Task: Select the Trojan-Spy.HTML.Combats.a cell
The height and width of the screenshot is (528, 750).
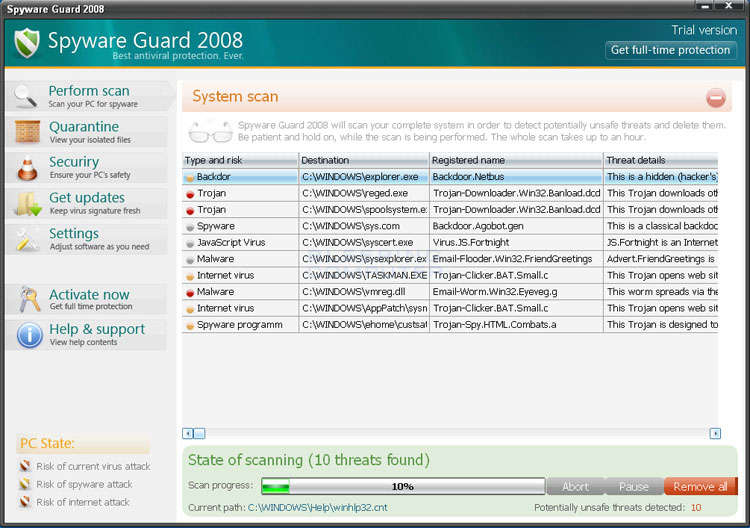Action: point(517,325)
